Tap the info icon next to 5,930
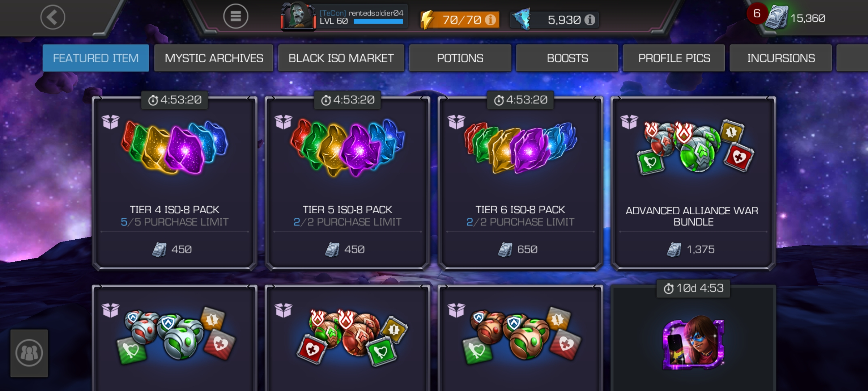This screenshot has width=868, height=391. point(590,20)
